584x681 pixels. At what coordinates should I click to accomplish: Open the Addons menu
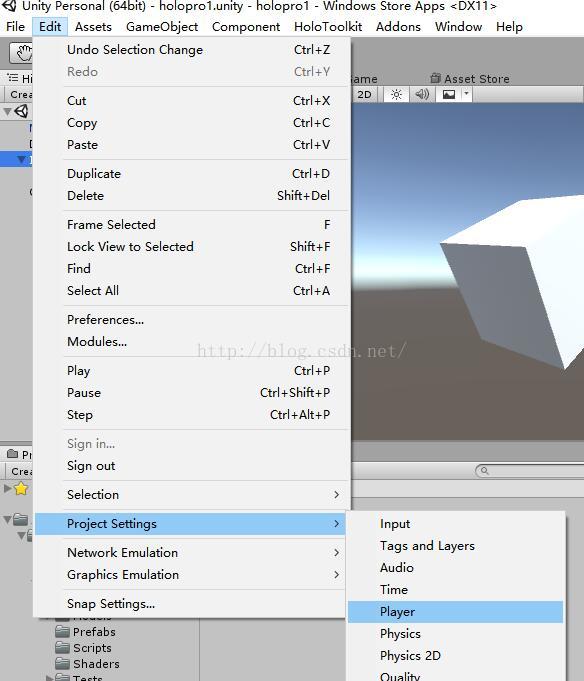click(398, 26)
